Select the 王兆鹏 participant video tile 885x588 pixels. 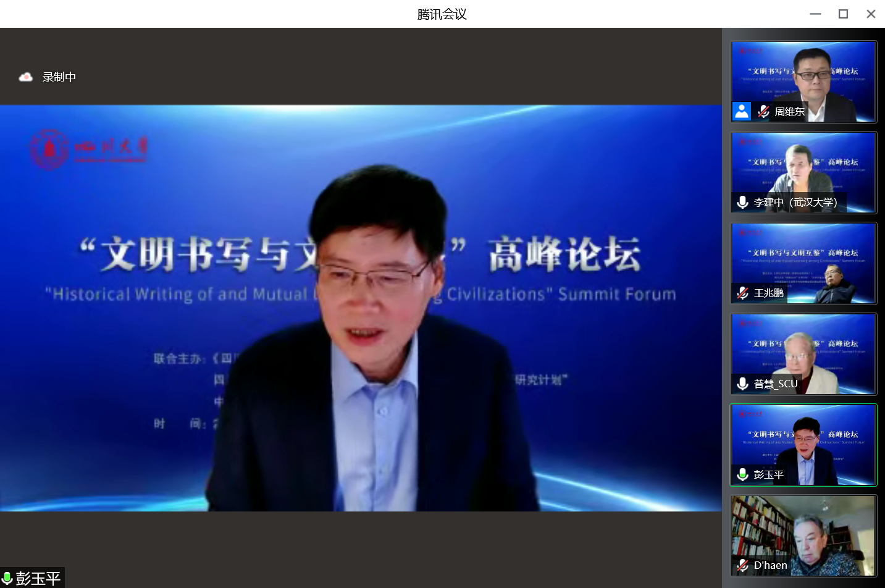804,263
